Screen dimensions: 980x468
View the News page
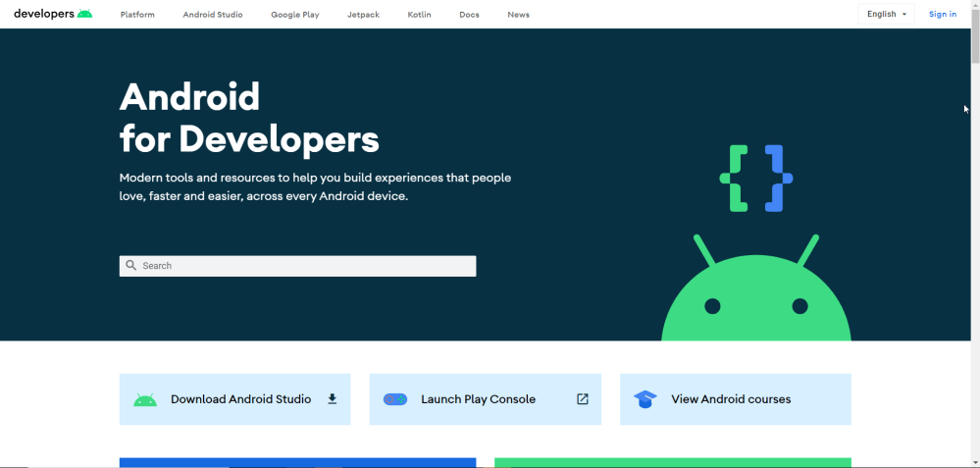518,15
